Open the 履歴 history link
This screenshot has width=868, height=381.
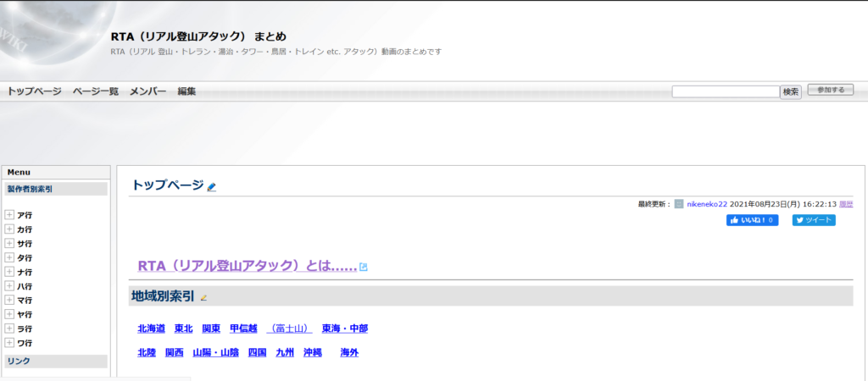click(846, 204)
